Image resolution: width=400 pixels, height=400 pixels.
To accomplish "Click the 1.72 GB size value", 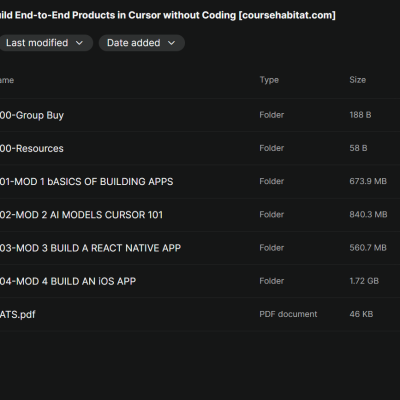I will [x=364, y=281].
